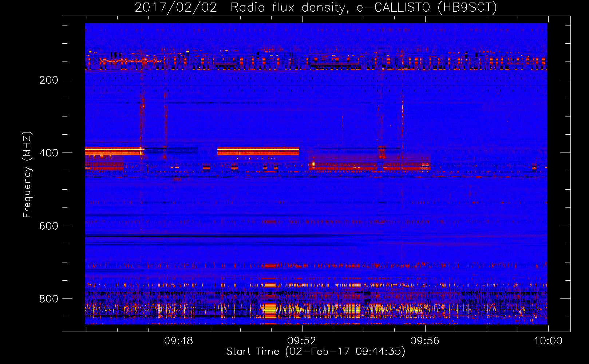This screenshot has width=589, height=364.
Task: Click the 09:48 time tick label
Action: 178,341
